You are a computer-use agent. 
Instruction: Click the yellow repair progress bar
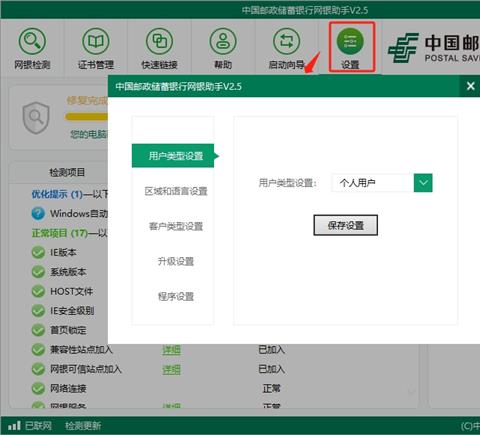click(x=87, y=116)
